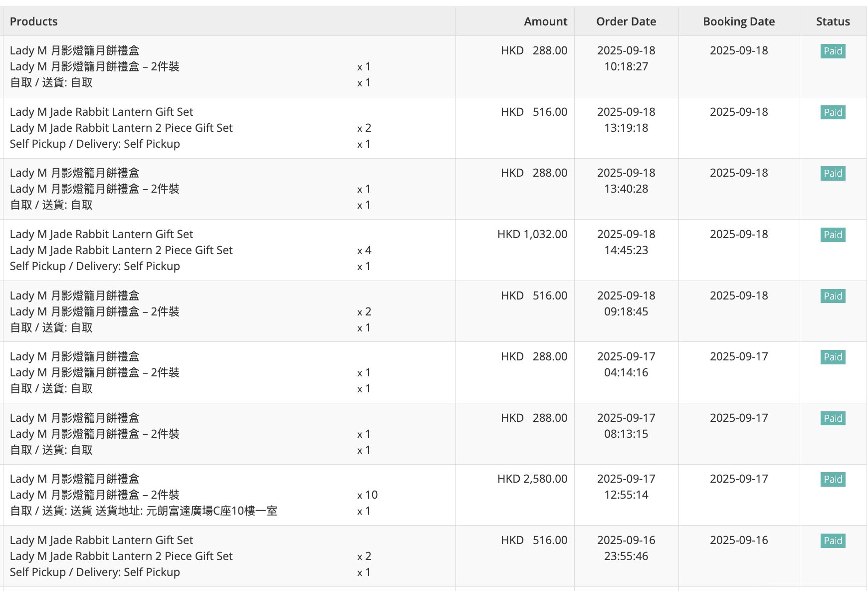Click the x 10 quantity value
Screen dimensions: 868x591
[x=367, y=495]
